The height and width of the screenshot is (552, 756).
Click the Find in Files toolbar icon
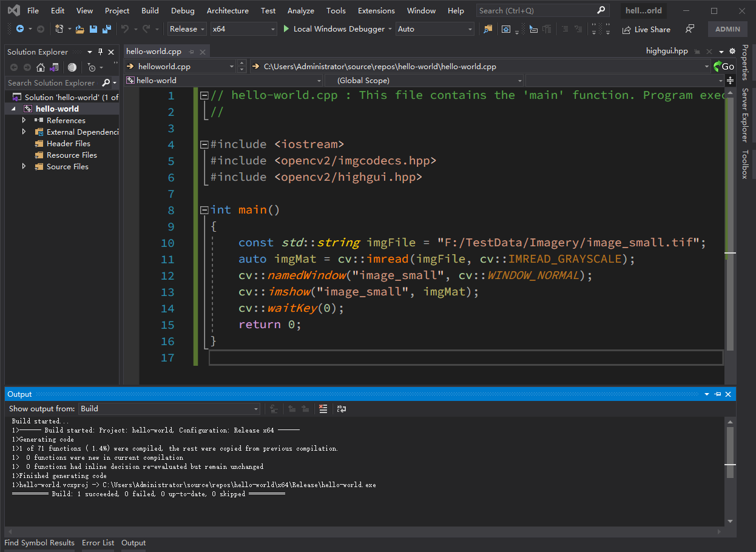pos(488,29)
